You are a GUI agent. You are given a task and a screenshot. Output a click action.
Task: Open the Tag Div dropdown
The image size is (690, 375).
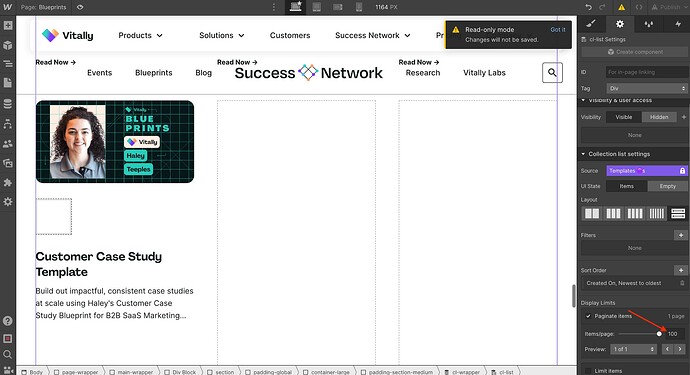(646, 88)
